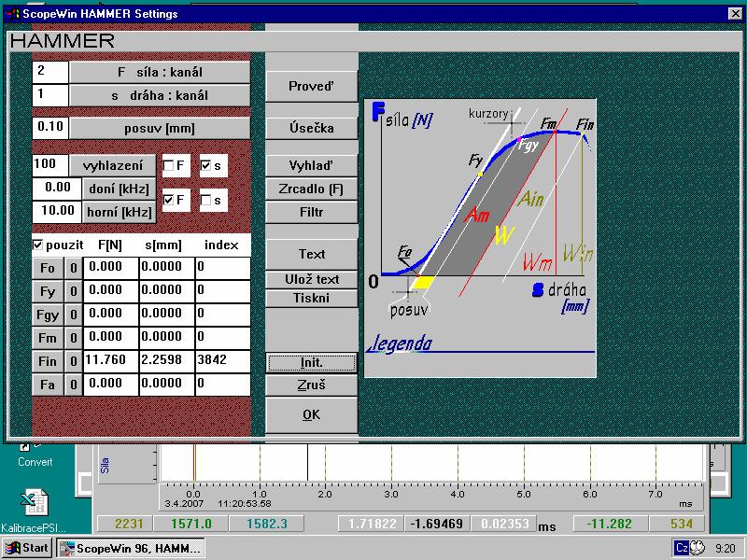The height and width of the screenshot is (560, 747).
Task: Click the Tiskni button
Action: (312, 298)
